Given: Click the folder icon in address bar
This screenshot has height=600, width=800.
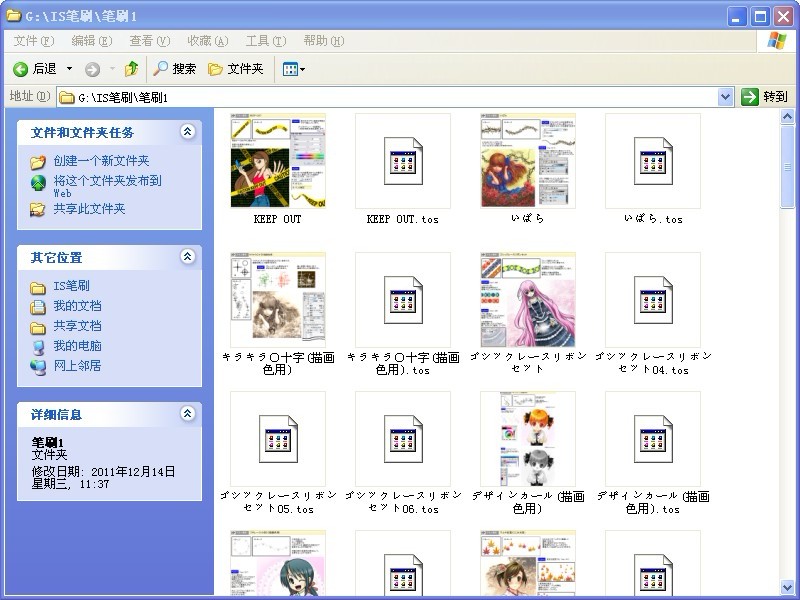Looking at the screenshot, I should [66, 97].
